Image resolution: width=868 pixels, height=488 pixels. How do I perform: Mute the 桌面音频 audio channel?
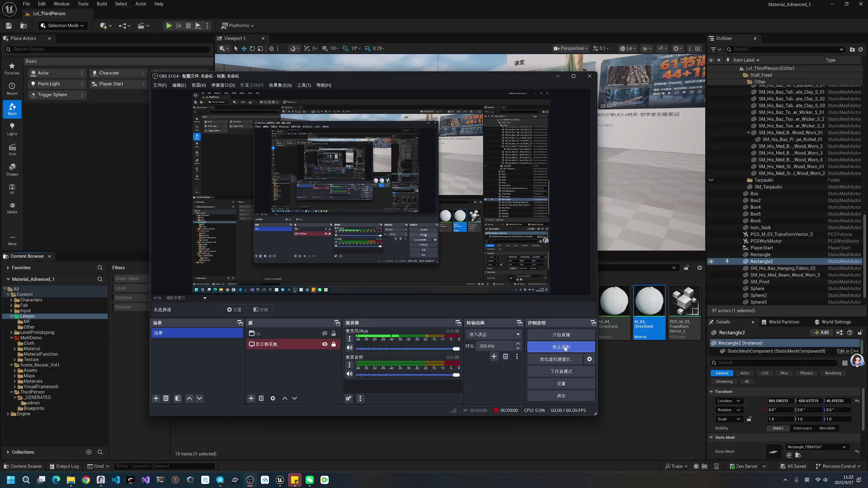click(350, 374)
